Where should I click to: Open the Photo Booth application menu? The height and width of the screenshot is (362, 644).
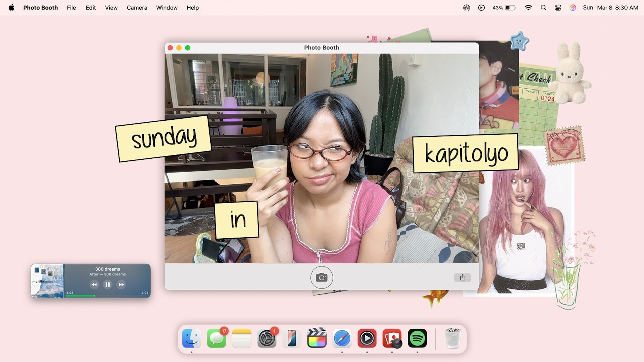click(40, 8)
